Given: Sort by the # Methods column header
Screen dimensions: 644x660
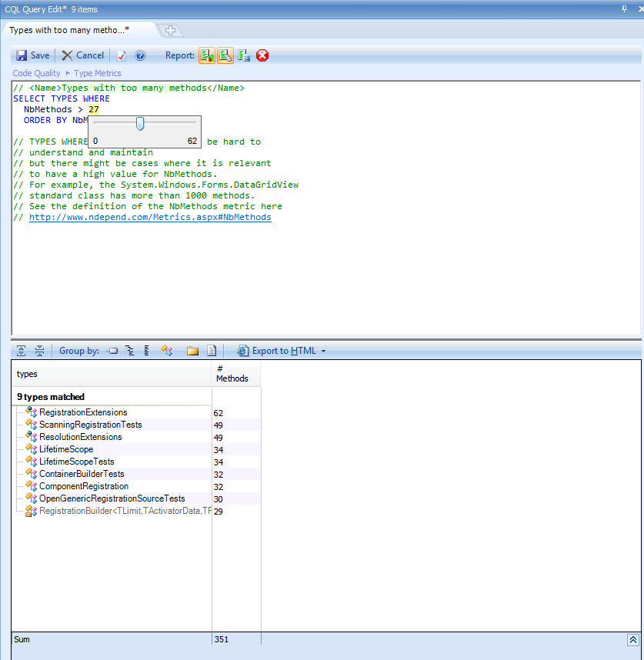Looking at the screenshot, I should pyautogui.click(x=236, y=374).
